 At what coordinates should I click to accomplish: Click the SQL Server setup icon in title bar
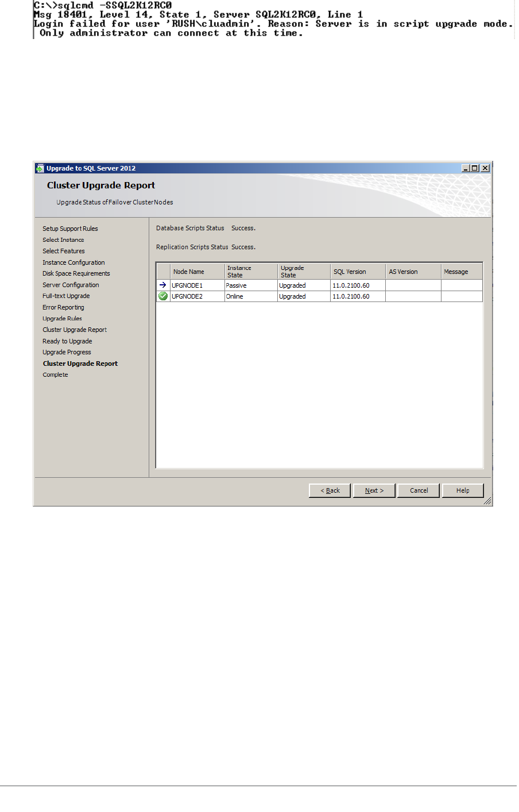(40, 168)
